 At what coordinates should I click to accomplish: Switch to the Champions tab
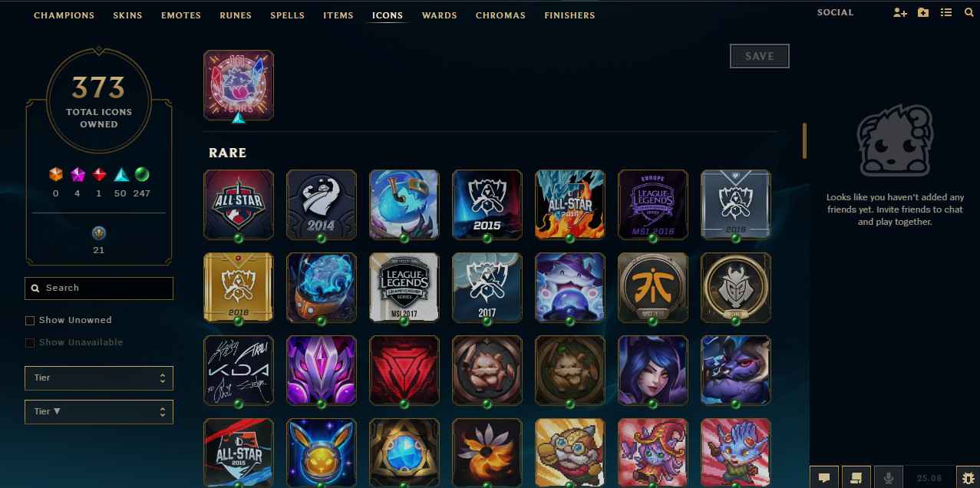[x=64, y=15]
